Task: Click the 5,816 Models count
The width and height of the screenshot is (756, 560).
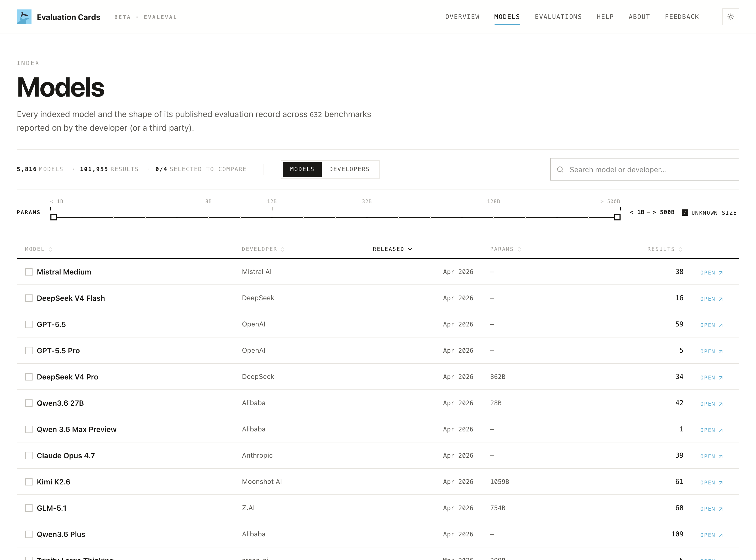Action: point(40,169)
